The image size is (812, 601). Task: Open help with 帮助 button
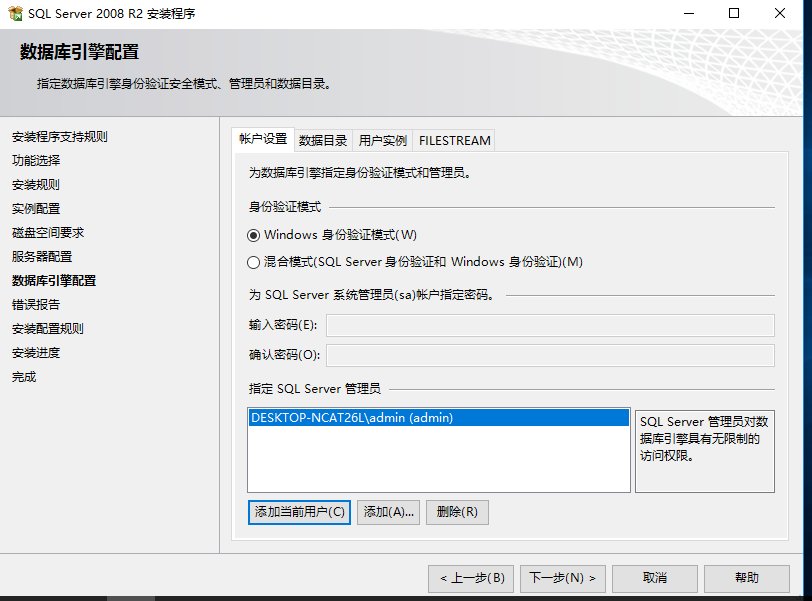746,578
